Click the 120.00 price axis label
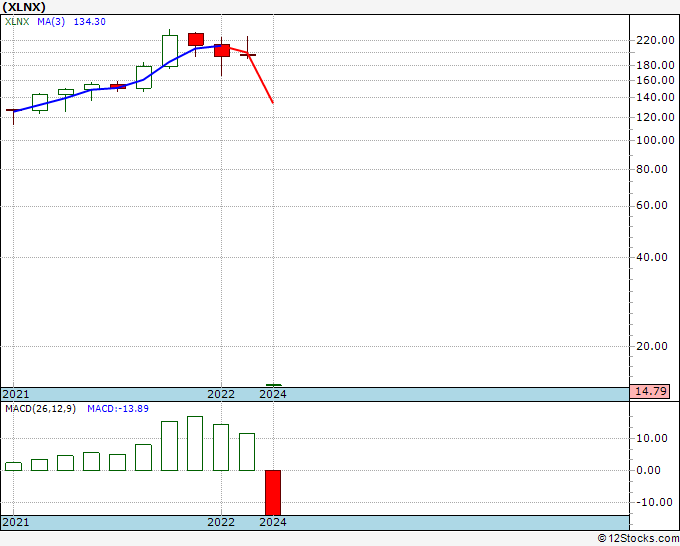 point(655,117)
